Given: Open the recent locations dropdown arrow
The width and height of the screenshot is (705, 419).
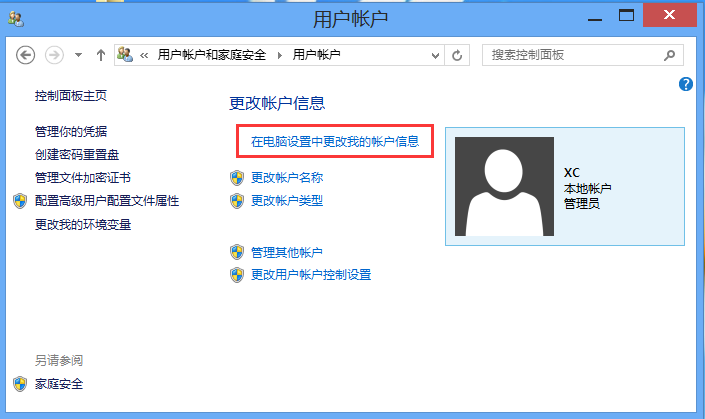Looking at the screenshot, I should point(78,55).
